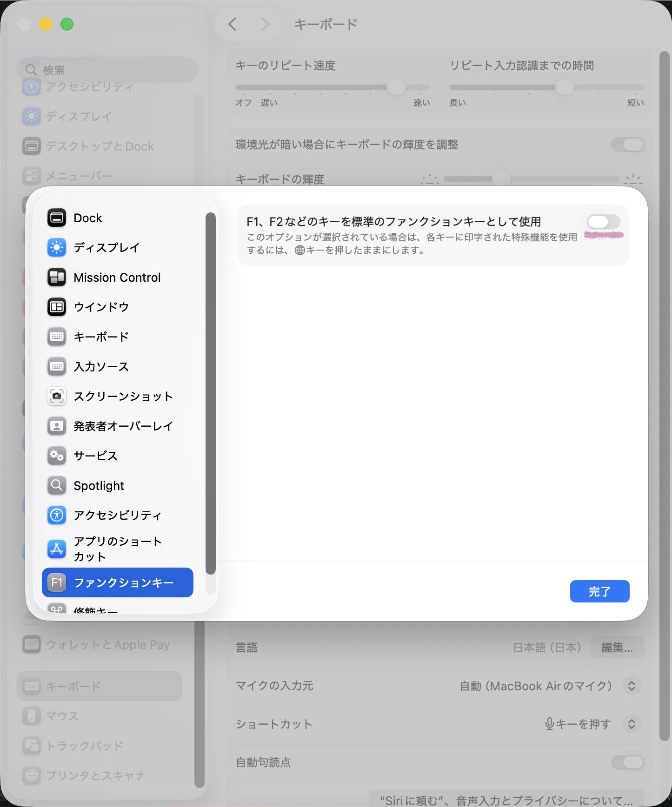Select ウインドウ in the category list
The width and height of the screenshot is (672, 807).
118,307
